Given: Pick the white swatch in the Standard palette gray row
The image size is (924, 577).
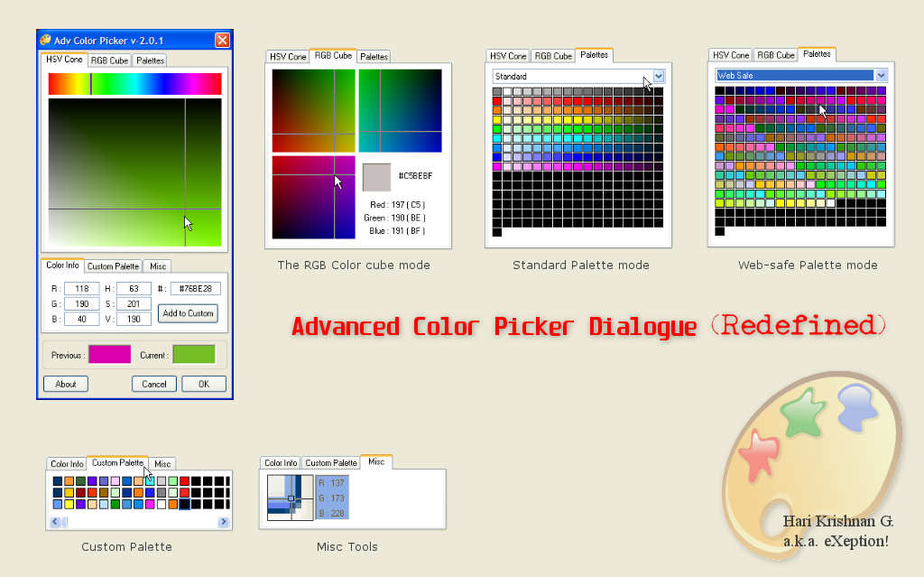Looking at the screenshot, I should (507, 91).
